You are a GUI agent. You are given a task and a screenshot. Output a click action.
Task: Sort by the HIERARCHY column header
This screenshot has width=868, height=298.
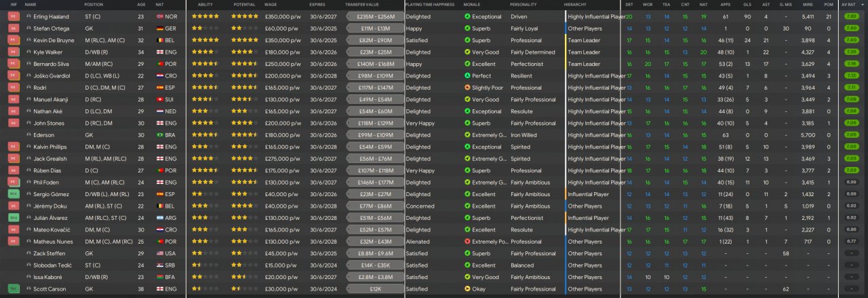coord(575,5)
